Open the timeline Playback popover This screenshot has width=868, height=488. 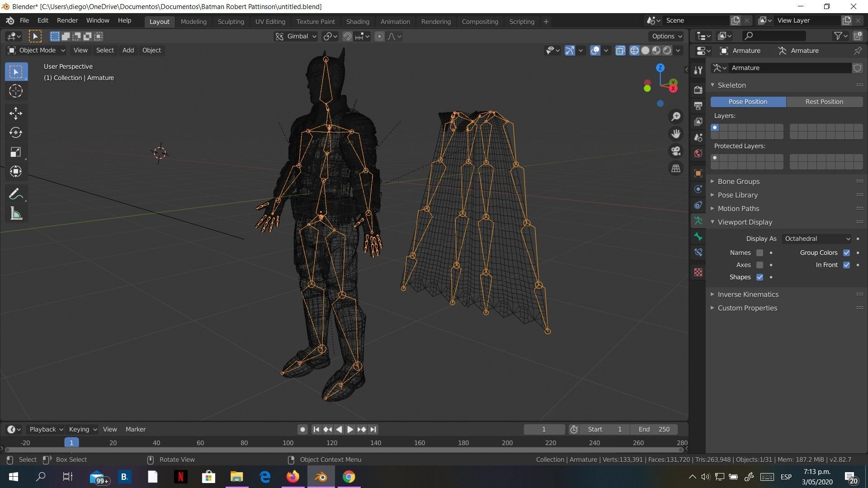pos(46,429)
